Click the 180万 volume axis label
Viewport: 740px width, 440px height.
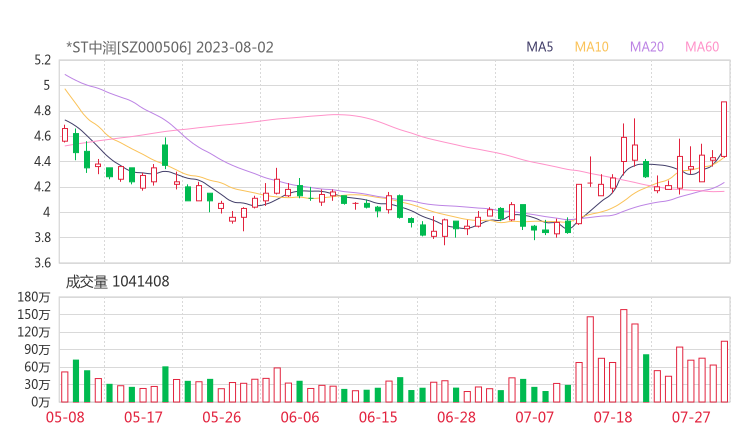(34, 297)
